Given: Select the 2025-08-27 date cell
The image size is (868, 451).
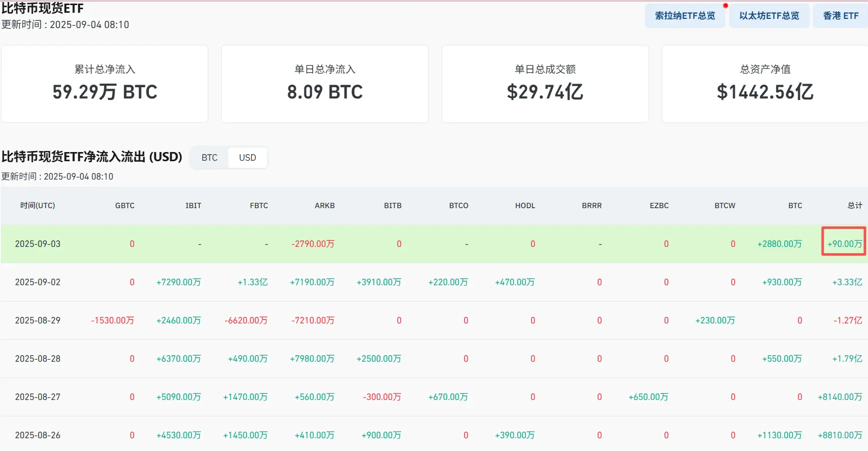Looking at the screenshot, I should [38, 397].
